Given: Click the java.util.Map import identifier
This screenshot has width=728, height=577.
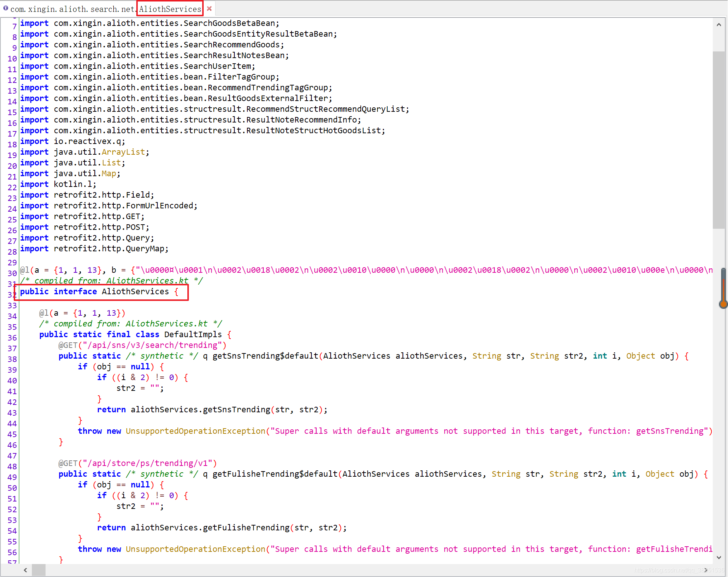Looking at the screenshot, I should (x=109, y=174).
